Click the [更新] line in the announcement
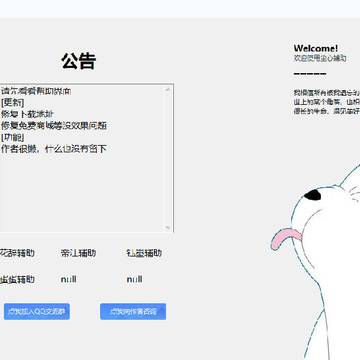Viewport: 360px width, 360px height. point(12,102)
